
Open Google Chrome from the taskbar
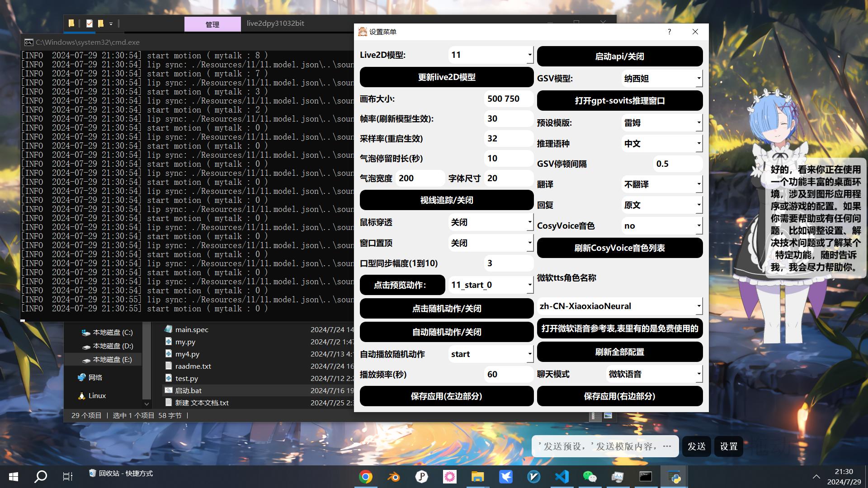click(x=366, y=477)
